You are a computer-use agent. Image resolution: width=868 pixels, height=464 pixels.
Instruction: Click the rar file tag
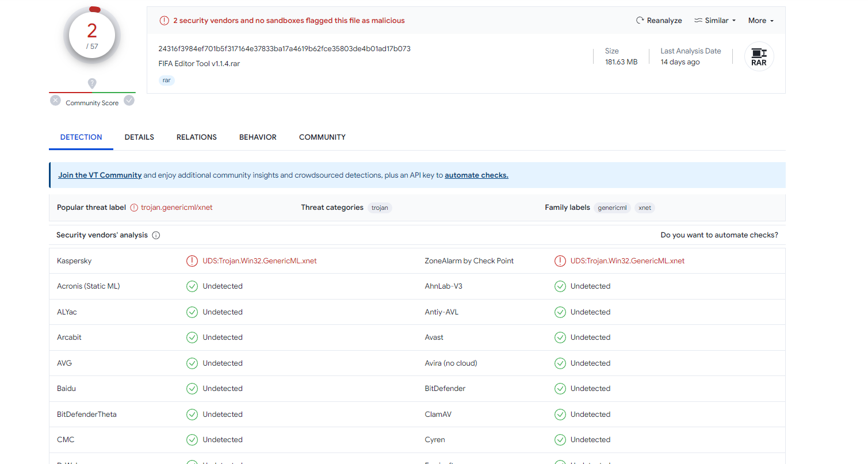(166, 80)
